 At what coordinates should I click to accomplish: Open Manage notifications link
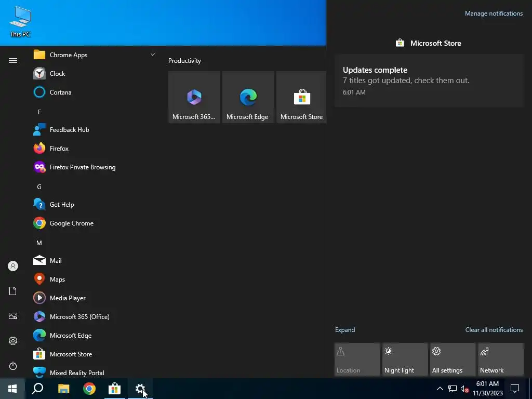[x=494, y=14]
